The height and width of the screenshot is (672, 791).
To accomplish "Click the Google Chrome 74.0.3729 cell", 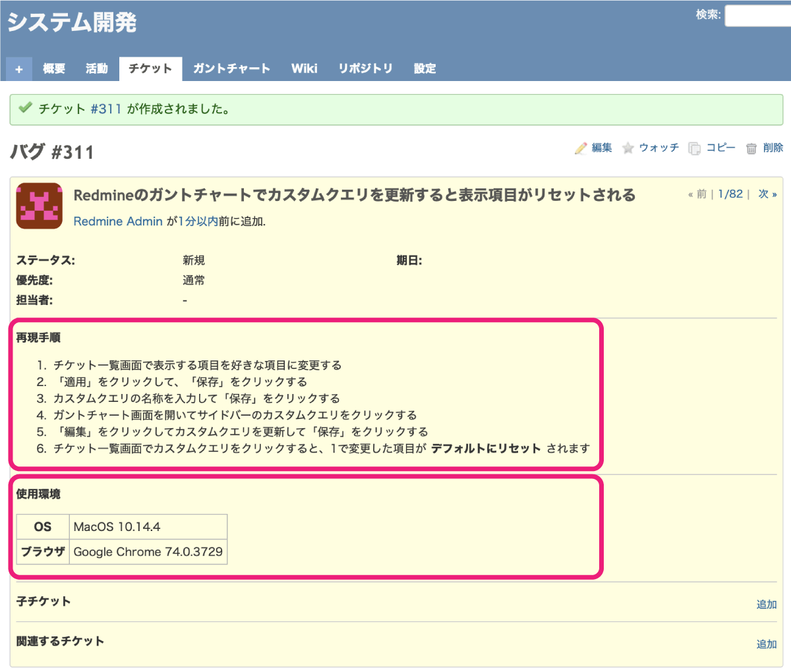I will (x=148, y=552).
